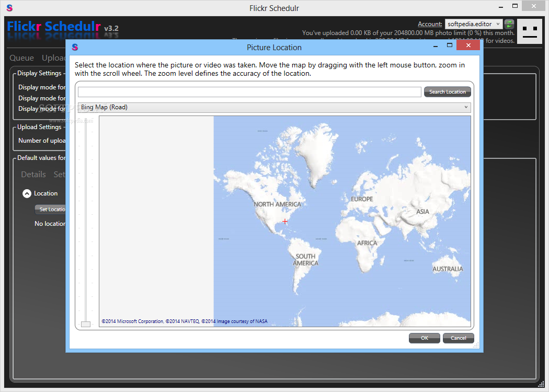Close the Picture Location dialog

tap(468, 45)
